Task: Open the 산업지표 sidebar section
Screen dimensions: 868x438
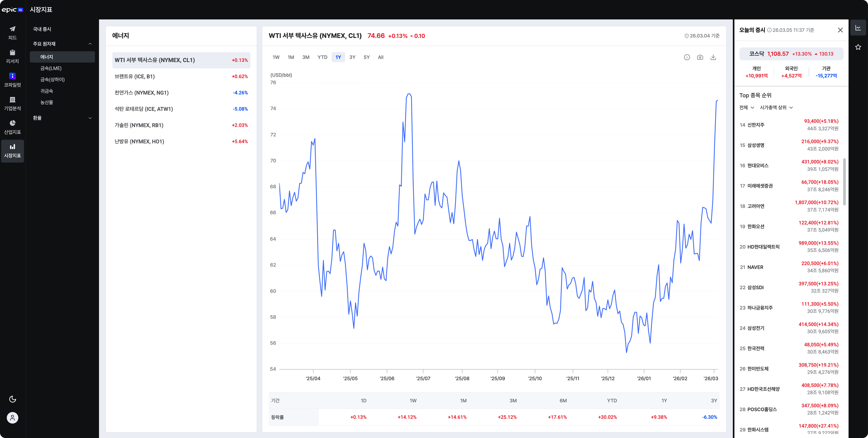Action: [12, 127]
